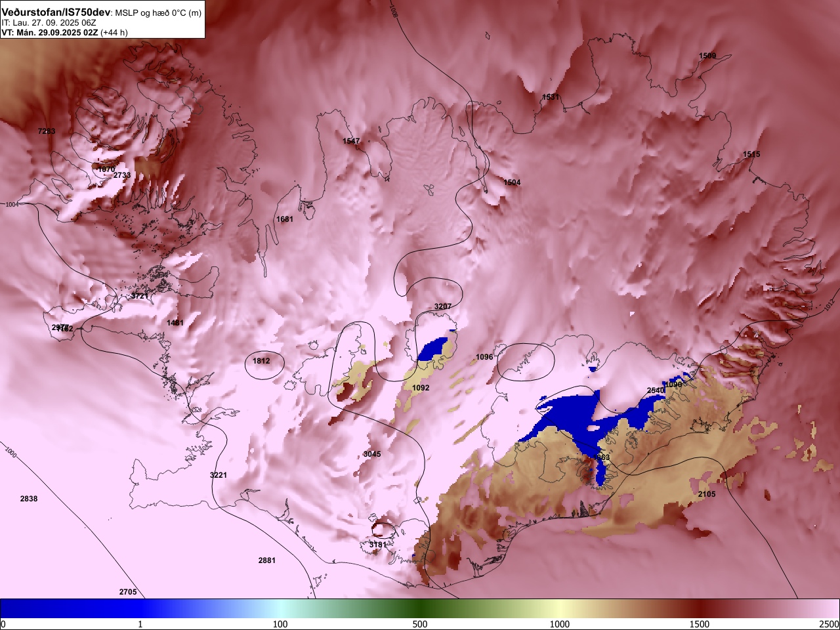Image resolution: width=840 pixels, height=630 pixels.
Task: Click the 2838 map value
Action: 29,499
